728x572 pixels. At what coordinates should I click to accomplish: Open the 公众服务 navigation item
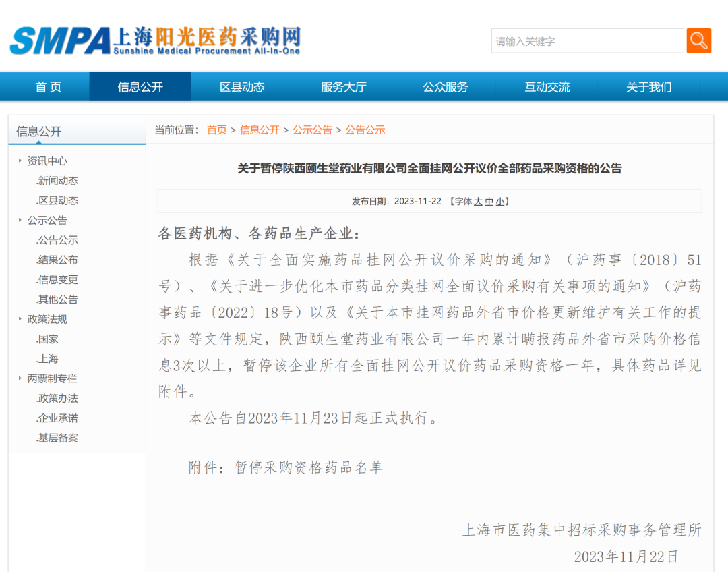click(x=446, y=87)
